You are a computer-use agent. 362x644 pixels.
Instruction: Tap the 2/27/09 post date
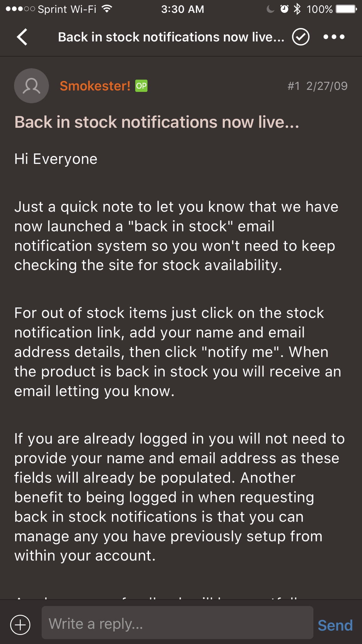pyautogui.click(x=327, y=86)
